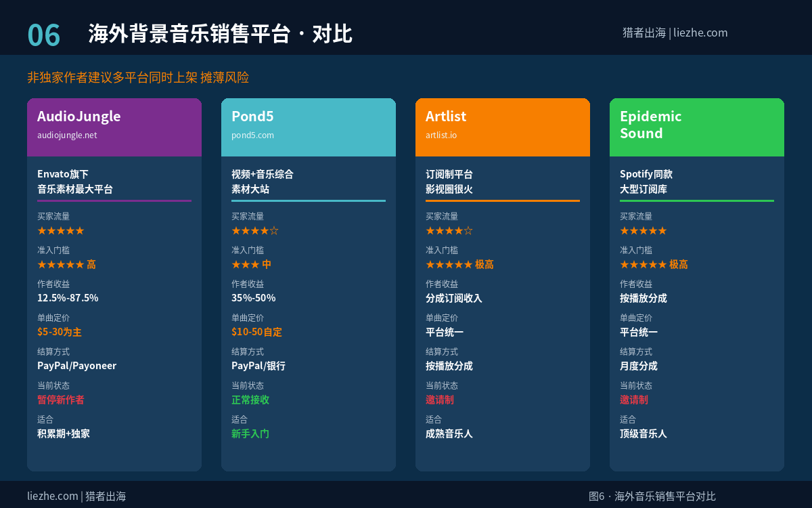This screenshot has height=508, width=812.
Task: Open the artlist.io link
Action: [441, 135]
